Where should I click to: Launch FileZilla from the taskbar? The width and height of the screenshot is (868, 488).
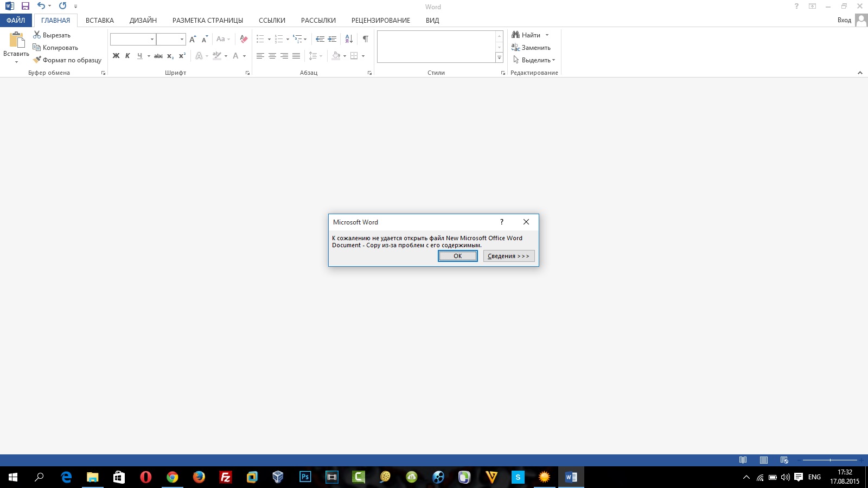(x=225, y=477)
